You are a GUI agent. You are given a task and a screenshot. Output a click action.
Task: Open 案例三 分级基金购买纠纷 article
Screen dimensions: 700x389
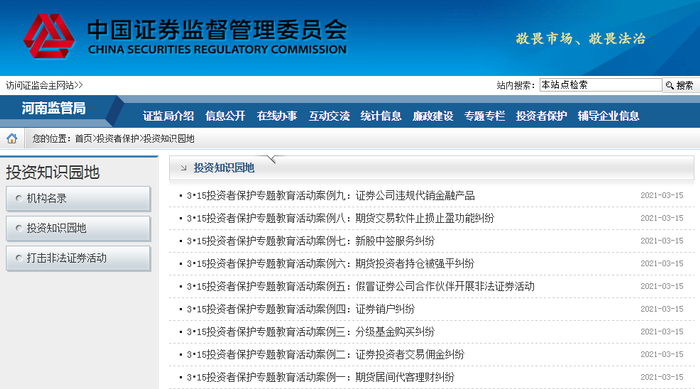pyautogui.click(x=310, y=332)
